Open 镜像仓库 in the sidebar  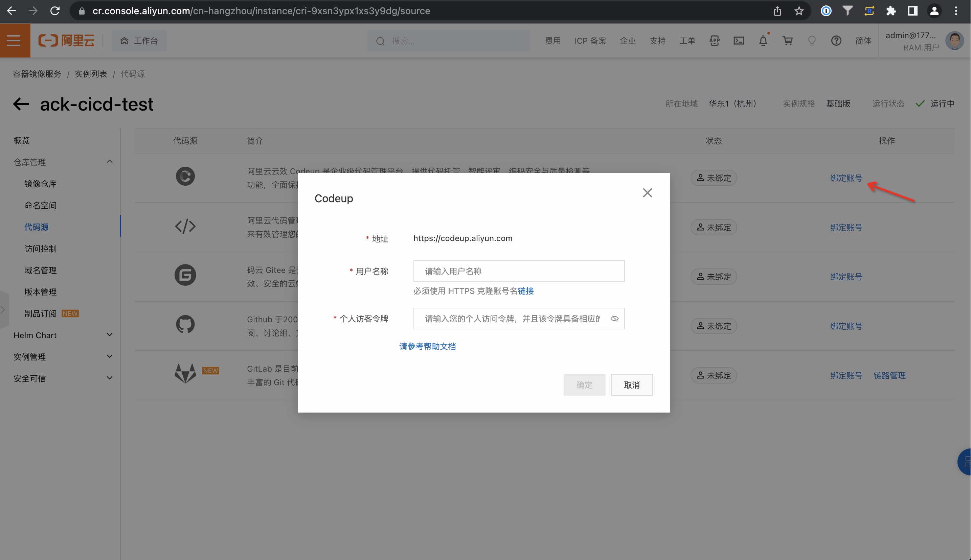40,184
